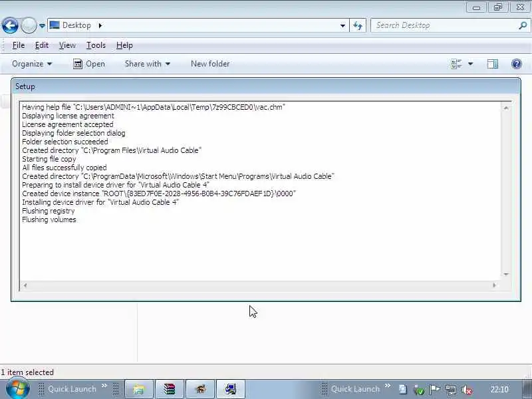Click 'Starting file copy' log line

pyautogui.click(x=49, y=159)
